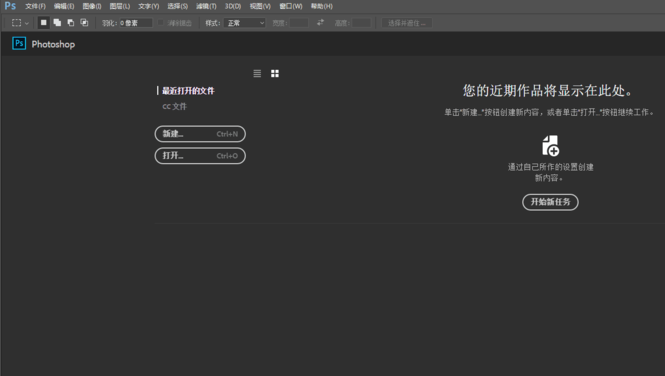Screen dimensions: 665x376
Task: Click the Photoshop Ps logo in header
Action: [19, 44]
